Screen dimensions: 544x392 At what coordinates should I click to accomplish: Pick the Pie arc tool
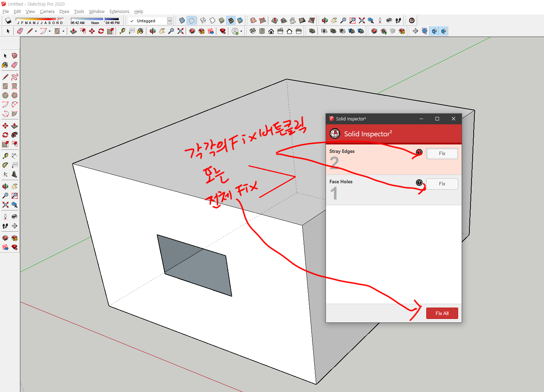[x=14, y=114]
